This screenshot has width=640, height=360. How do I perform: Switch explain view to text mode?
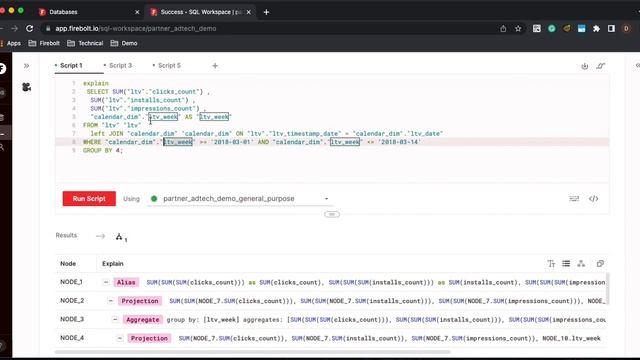551,264
